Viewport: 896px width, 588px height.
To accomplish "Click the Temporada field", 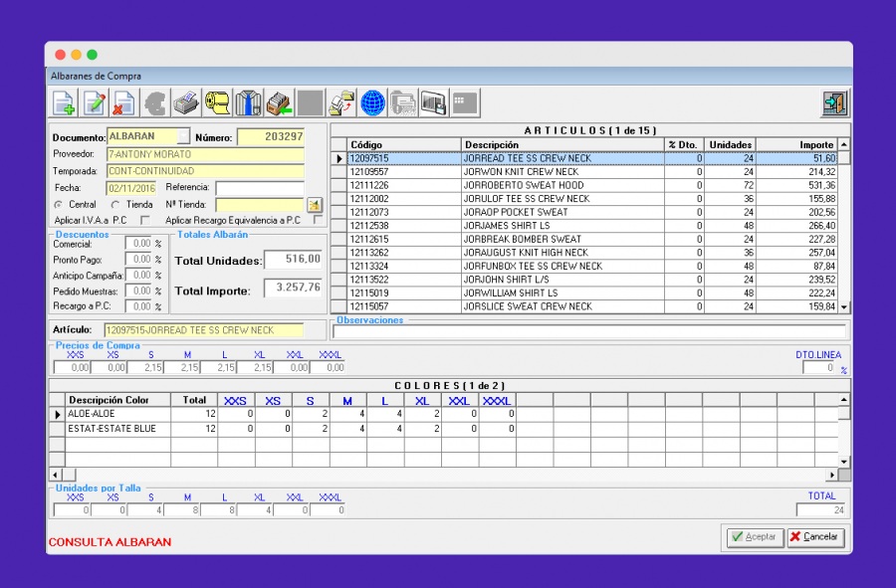I will point(205,171).
